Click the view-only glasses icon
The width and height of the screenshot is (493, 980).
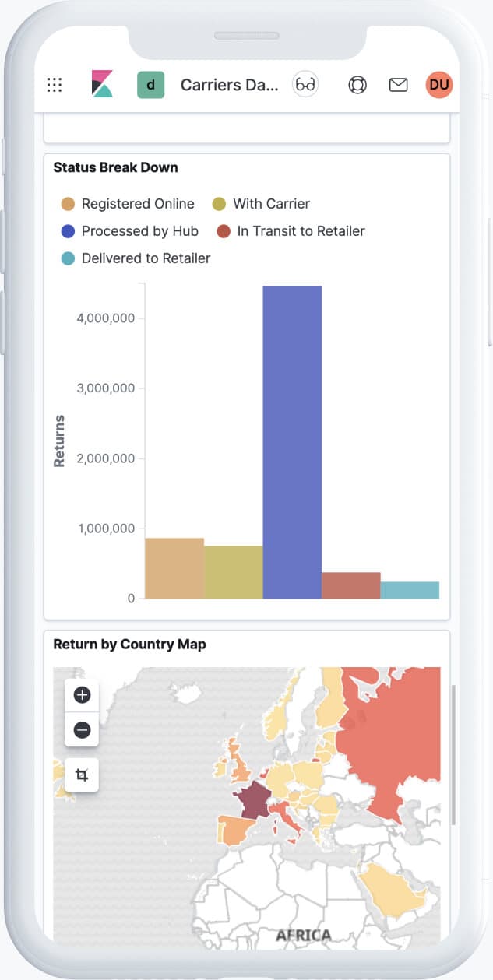click(305, 83)
